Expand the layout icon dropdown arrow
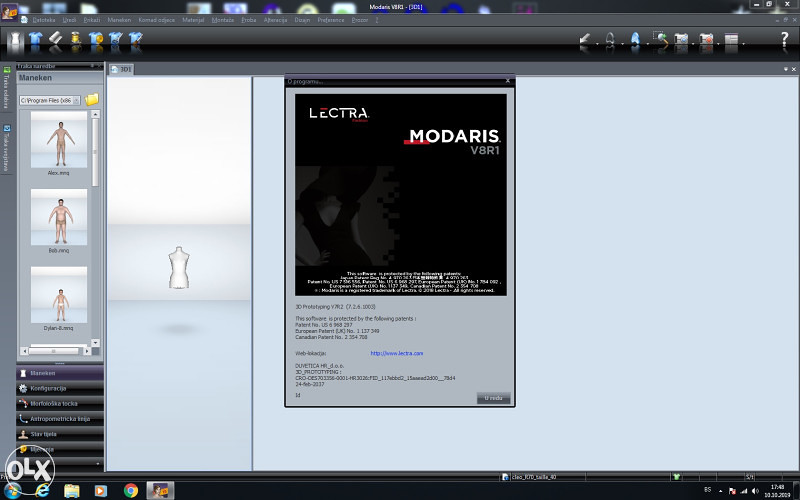The height and width of the screenshot is (500, 800). point(743,44)
